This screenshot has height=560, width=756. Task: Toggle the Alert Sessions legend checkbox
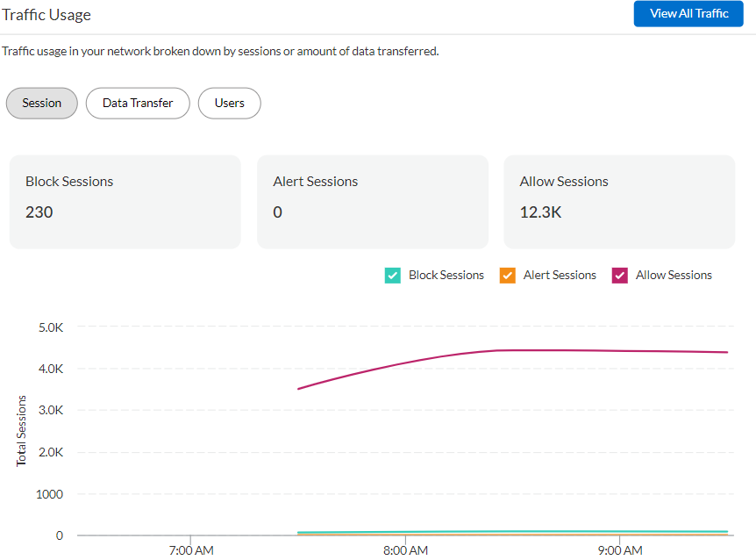[x=507, y=276]
